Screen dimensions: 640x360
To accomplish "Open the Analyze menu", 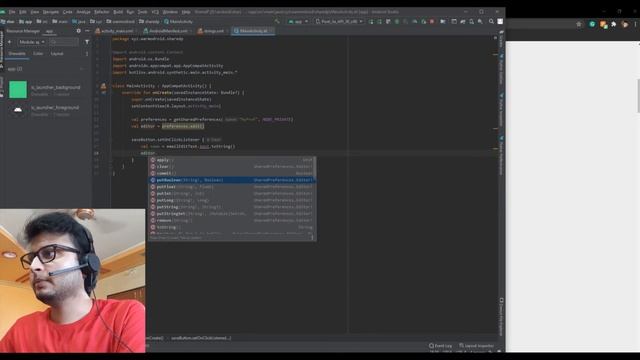I will coord(83,12).
